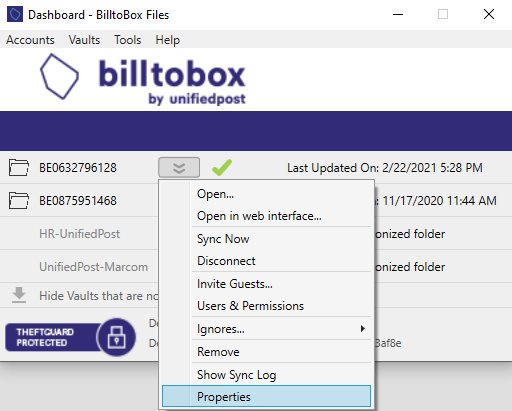This screenshot has width=512, height=411.
Task: Close the Dashboard window
Action: pos(489,14)
